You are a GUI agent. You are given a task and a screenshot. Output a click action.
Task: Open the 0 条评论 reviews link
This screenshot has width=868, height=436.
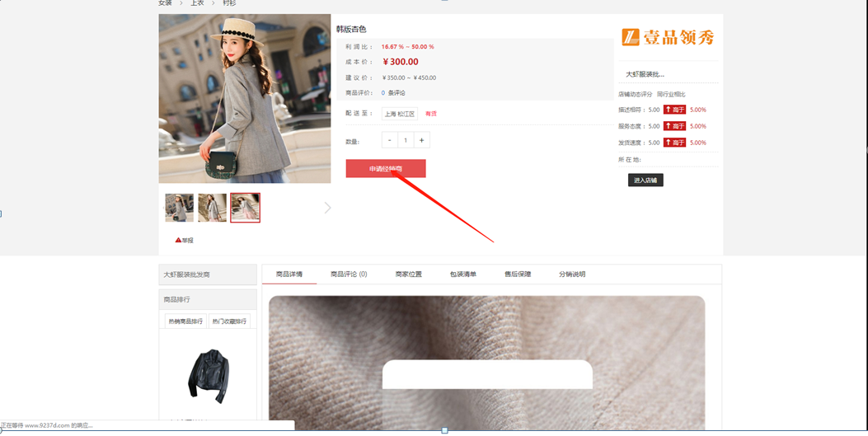pyautogui.click(x=393, y=93)
